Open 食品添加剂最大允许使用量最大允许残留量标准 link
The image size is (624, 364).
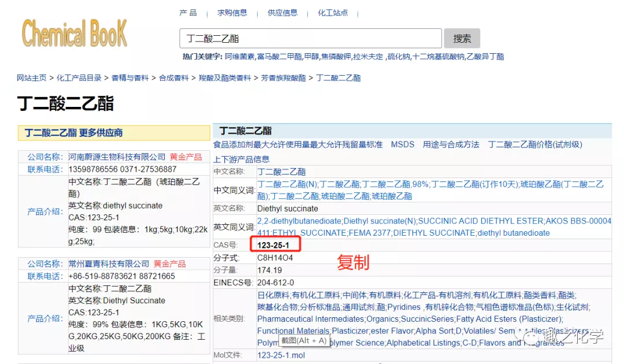[x=298, y=144]
